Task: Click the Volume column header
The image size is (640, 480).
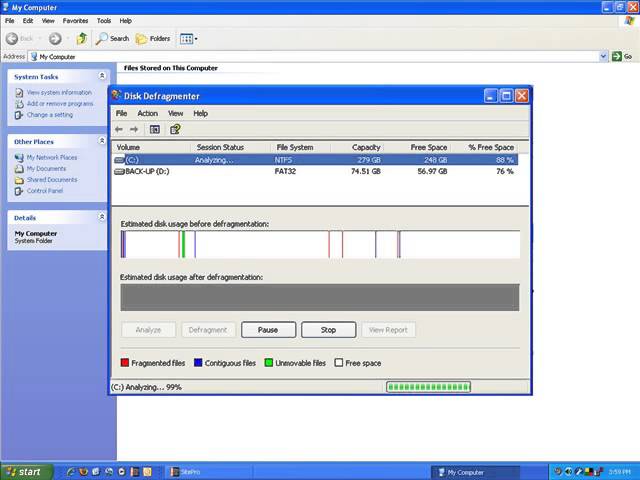Action: [x=151, y=147]
